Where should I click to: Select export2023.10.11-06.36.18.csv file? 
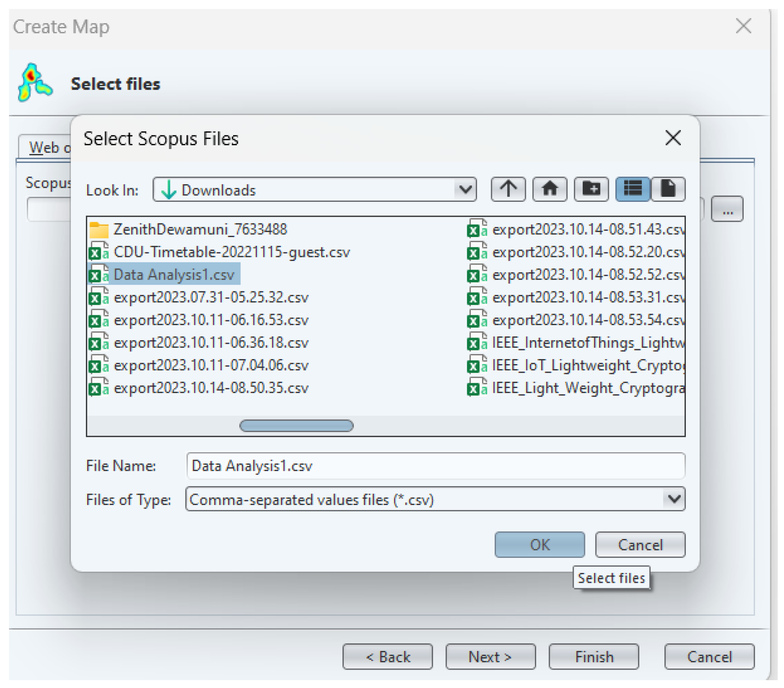pyautogui.click(x=210, y=343)
